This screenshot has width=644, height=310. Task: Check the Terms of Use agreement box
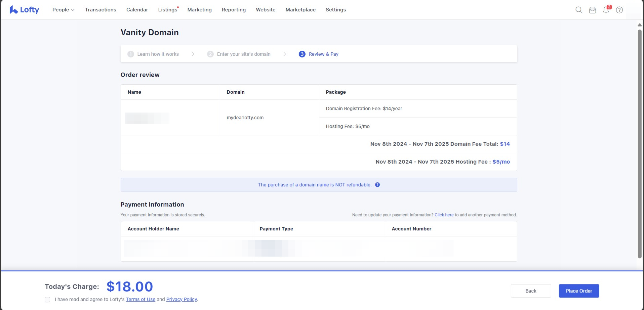pyautogui.click(x=47, y=300)
